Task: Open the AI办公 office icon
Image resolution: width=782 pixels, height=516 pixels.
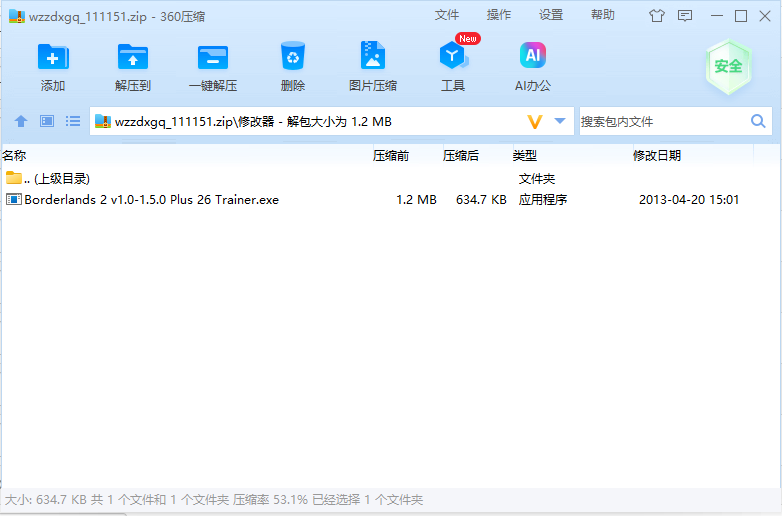Action: (533, 55)
